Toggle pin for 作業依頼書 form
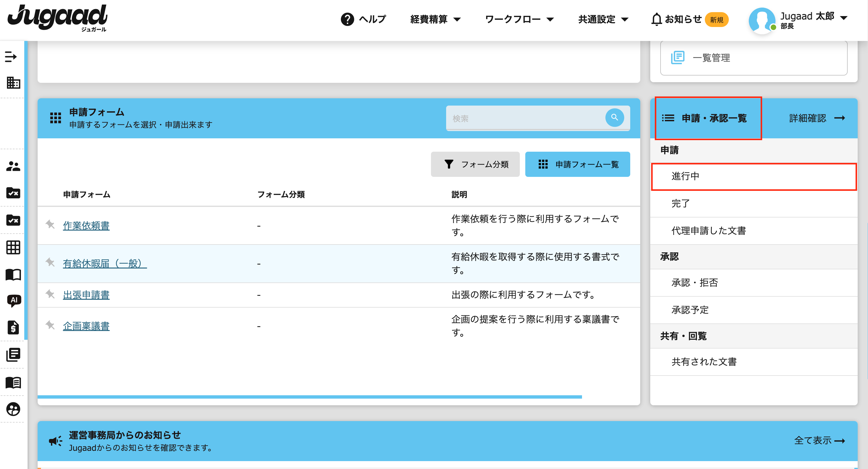Image resolution: width=868 pixels, height=469 pixels. [x=50, y=224]
